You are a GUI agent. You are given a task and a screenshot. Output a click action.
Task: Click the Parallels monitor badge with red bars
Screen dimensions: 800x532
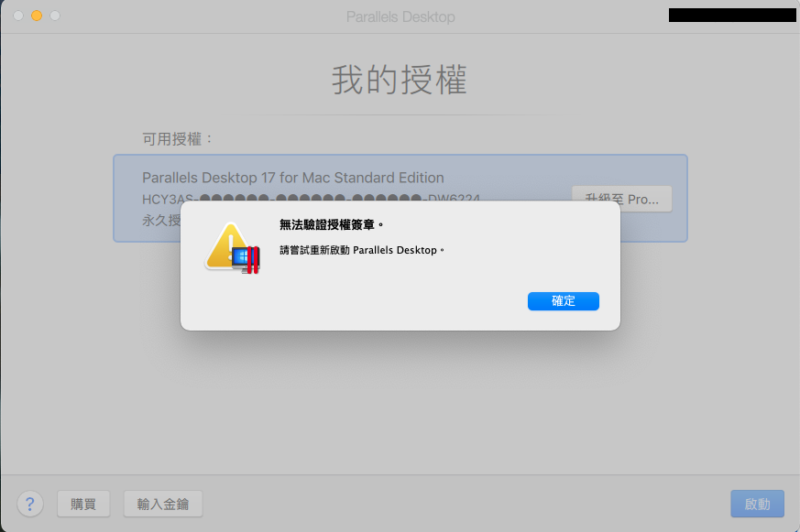[246, 259]
